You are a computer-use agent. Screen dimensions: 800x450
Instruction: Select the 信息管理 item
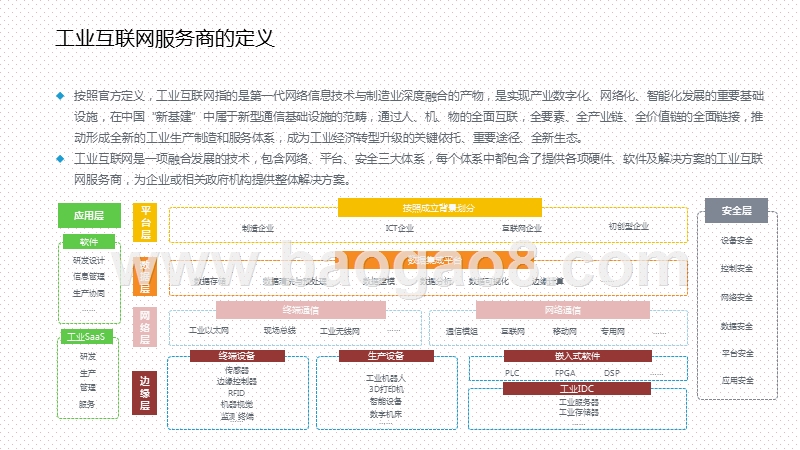point(89,277)
